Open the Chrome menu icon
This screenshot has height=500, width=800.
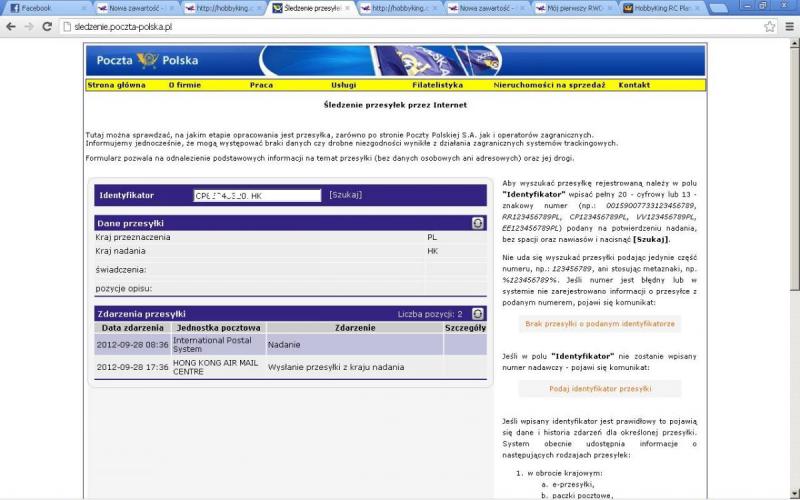[789, 26]
